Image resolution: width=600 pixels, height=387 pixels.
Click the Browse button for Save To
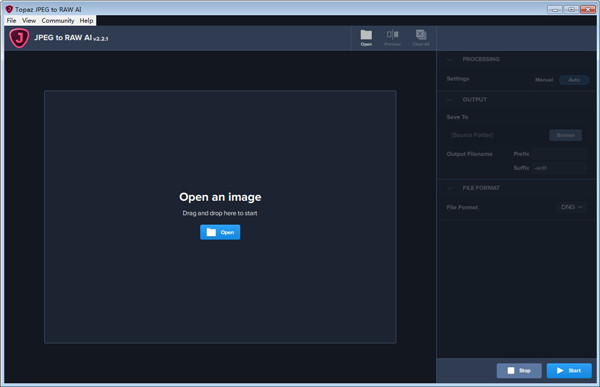click(x=565, y=135)
